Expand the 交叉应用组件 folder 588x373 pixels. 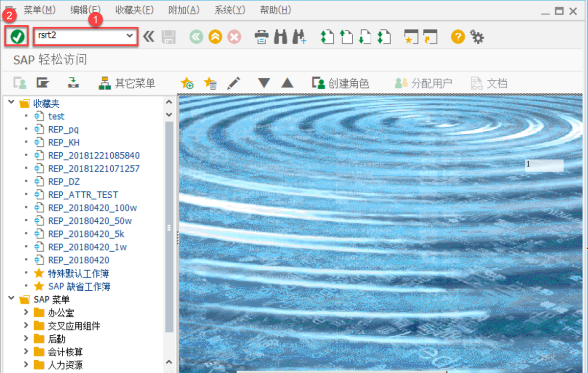click(x=26, y=326)
